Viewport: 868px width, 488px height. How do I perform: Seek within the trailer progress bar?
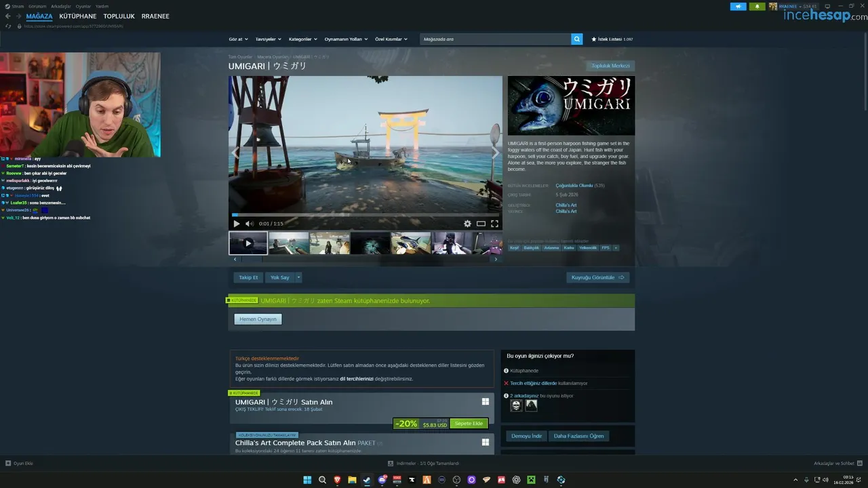tap(366, 215)
